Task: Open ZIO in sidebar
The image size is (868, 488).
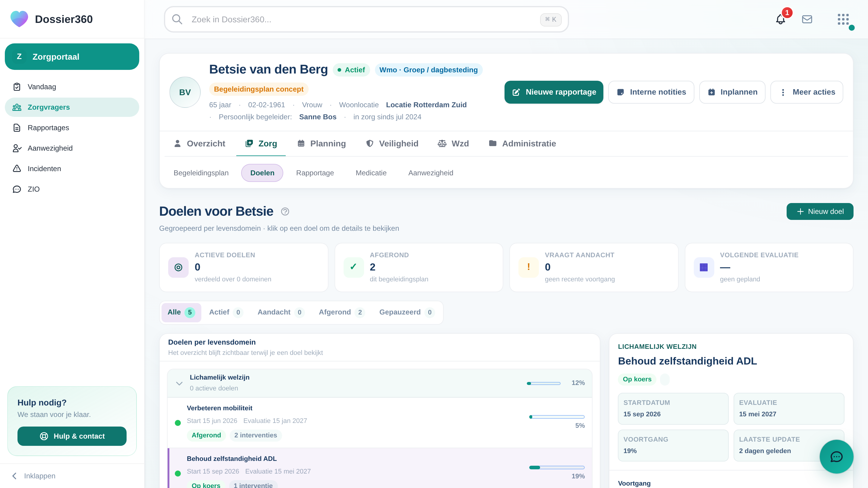Action: [72, 189]
